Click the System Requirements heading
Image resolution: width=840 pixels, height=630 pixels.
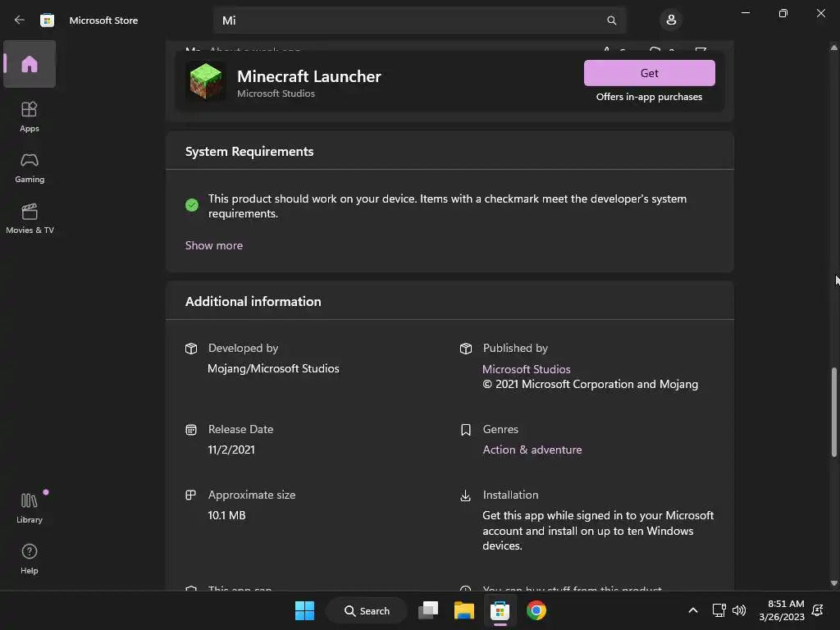[x=249, y=152]
